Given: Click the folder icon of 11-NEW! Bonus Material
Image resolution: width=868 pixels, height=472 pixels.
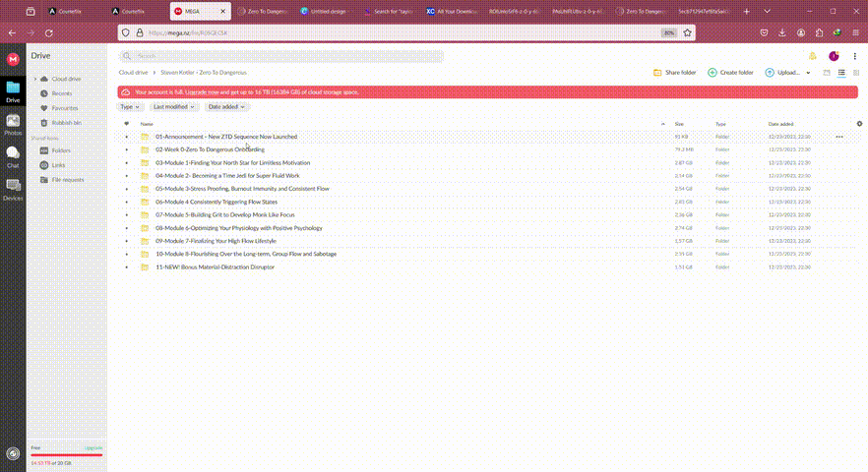Looking at the screenshot, I should 145,267.
